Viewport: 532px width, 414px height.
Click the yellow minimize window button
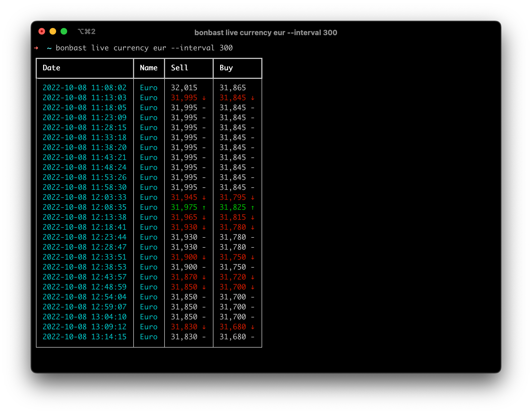(53, 32)
